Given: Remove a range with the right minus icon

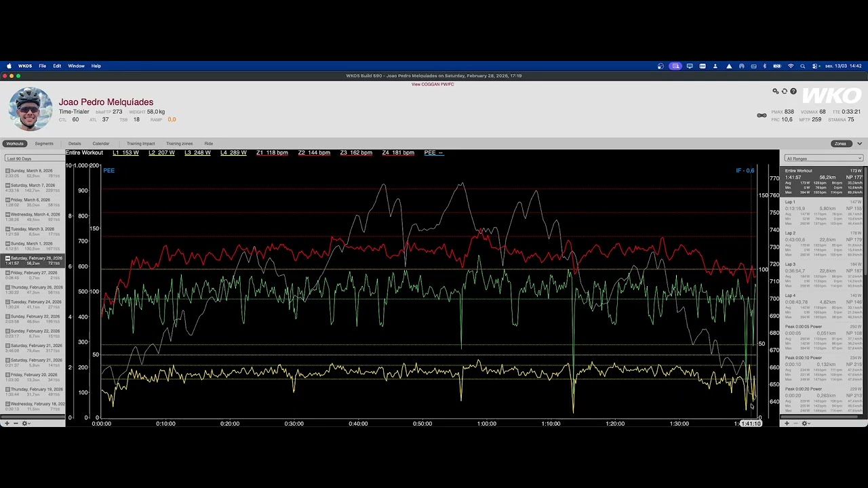Looking at the screenshot, I should [796, 424].
